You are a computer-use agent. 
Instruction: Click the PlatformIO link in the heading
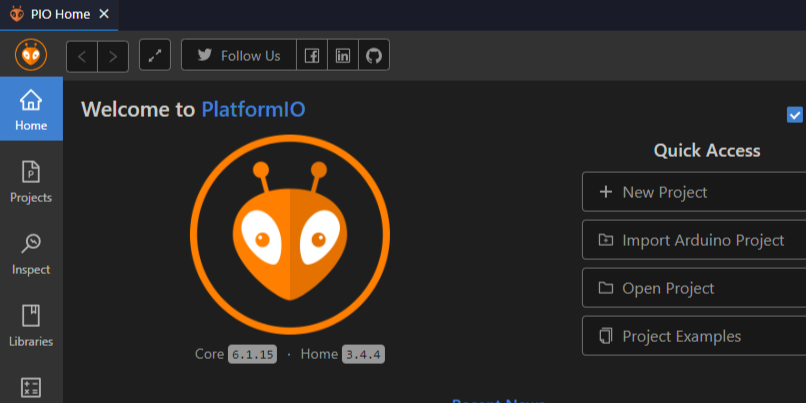253,109
